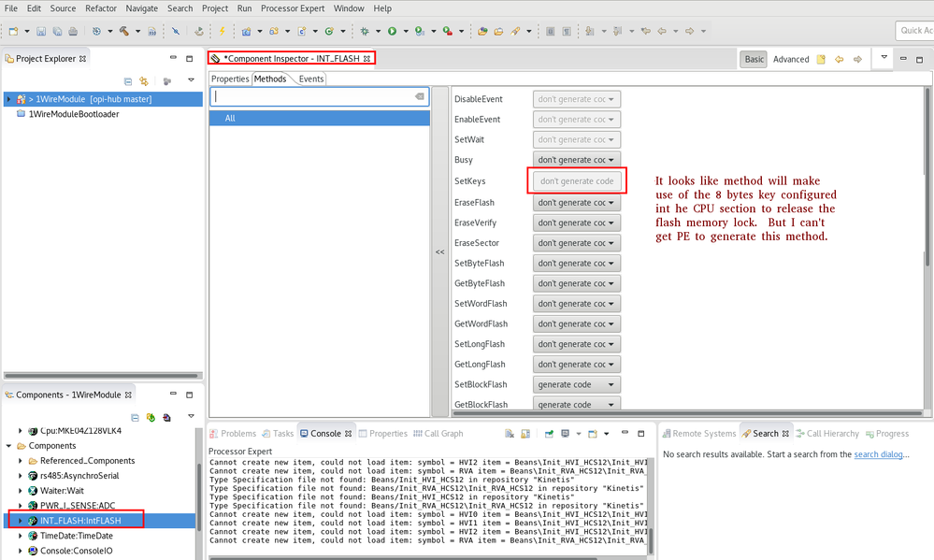Open the Processor Expert menu

pos(293,8)
